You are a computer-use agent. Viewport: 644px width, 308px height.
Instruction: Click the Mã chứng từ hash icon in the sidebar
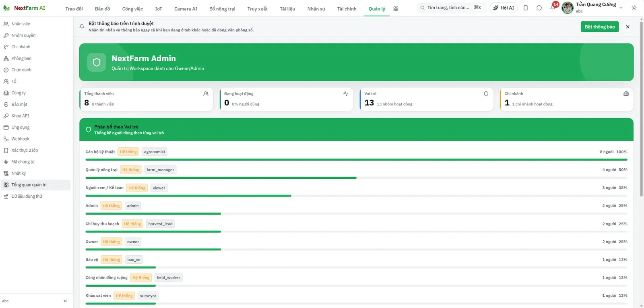[x=6, y=162]
